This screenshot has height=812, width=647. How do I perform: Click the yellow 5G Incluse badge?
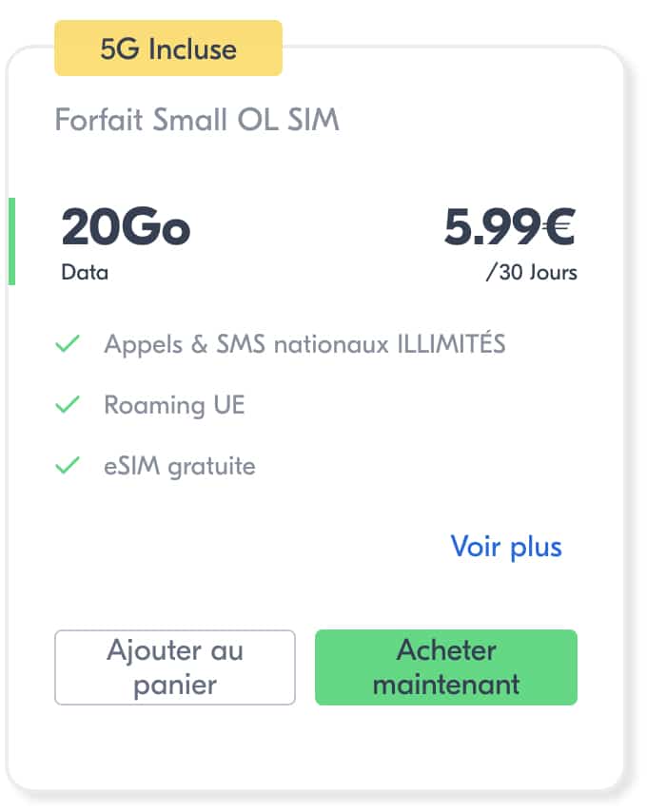pos(167,48)
